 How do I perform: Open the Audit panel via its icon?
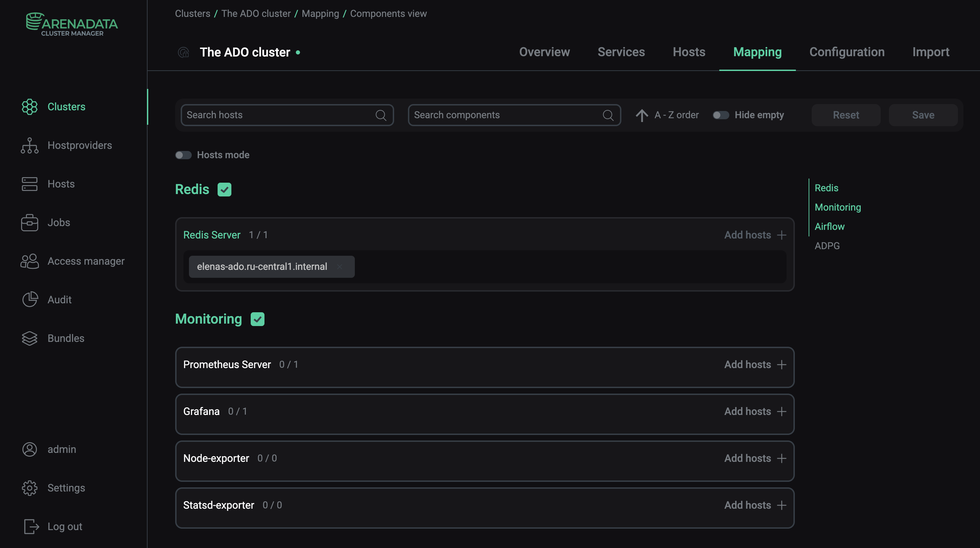tap(29, 300)
